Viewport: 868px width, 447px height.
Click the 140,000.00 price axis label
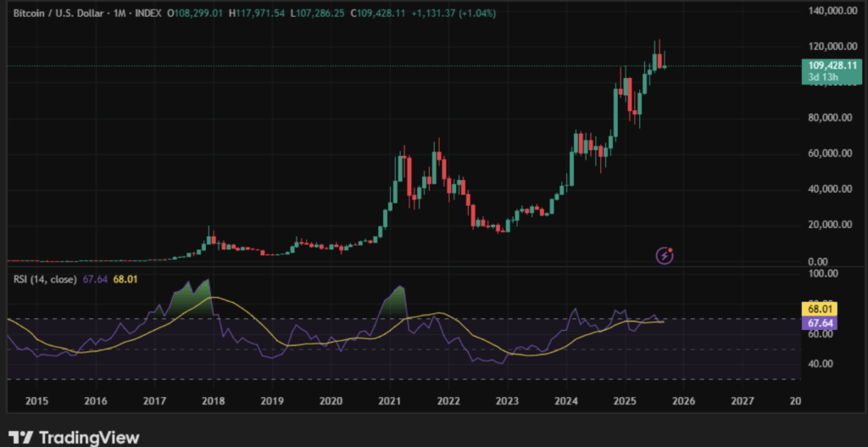tap(831, 10)
